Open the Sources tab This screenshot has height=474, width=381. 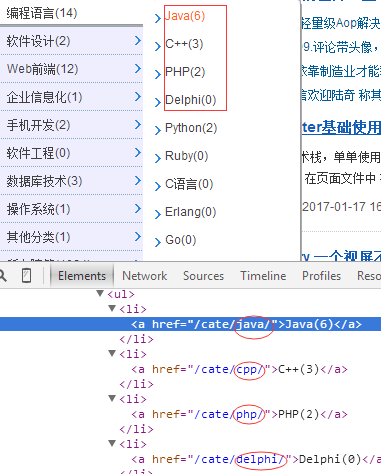203,276
